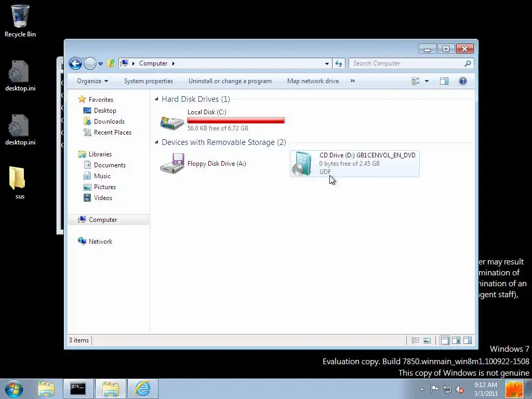Click the first Explorer icon on taskbar
532x399 pixels.
click(x=46, y=389)
